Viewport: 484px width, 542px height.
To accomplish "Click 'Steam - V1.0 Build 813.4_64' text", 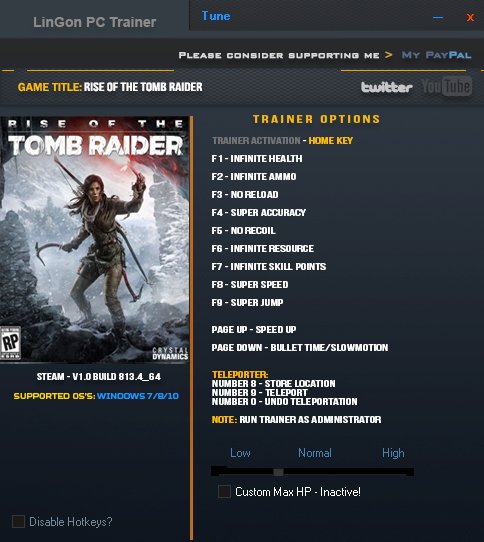I will click(99, 376).
